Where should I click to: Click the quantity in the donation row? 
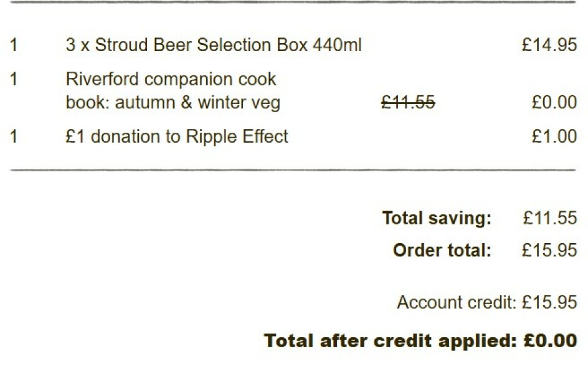14,137
